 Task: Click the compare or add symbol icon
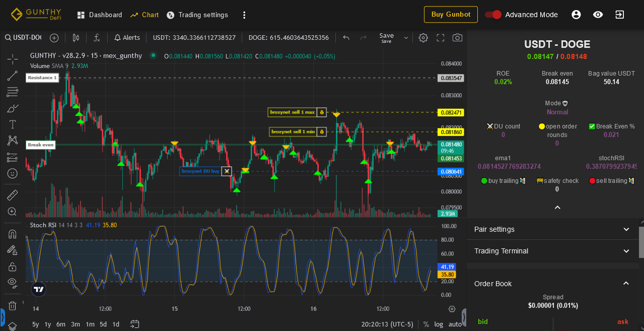pyautogui.click(x=54, y=38)
